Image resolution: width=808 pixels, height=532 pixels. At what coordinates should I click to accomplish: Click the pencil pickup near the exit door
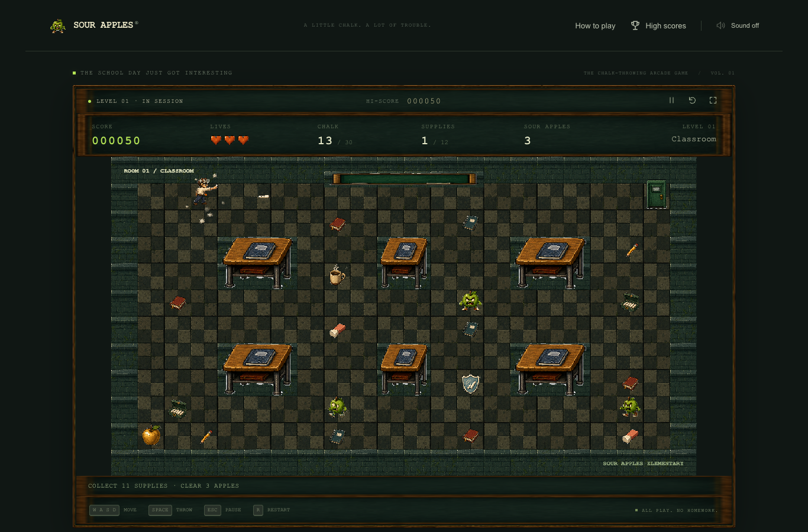(631, 249)
